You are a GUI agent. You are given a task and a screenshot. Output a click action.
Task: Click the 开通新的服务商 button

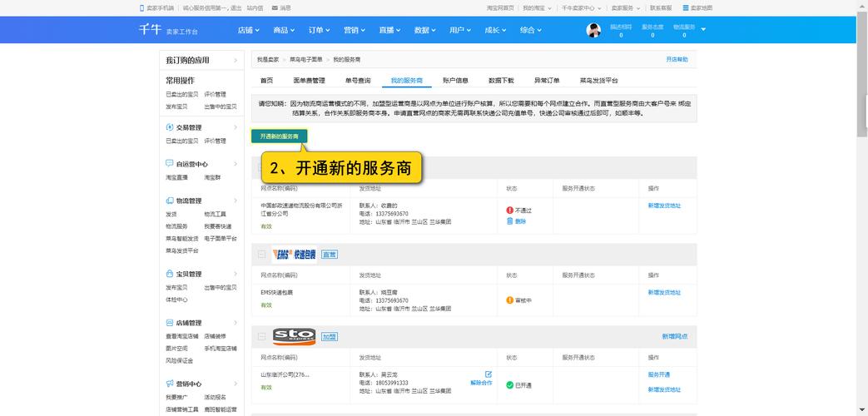[x=279, y=136]
